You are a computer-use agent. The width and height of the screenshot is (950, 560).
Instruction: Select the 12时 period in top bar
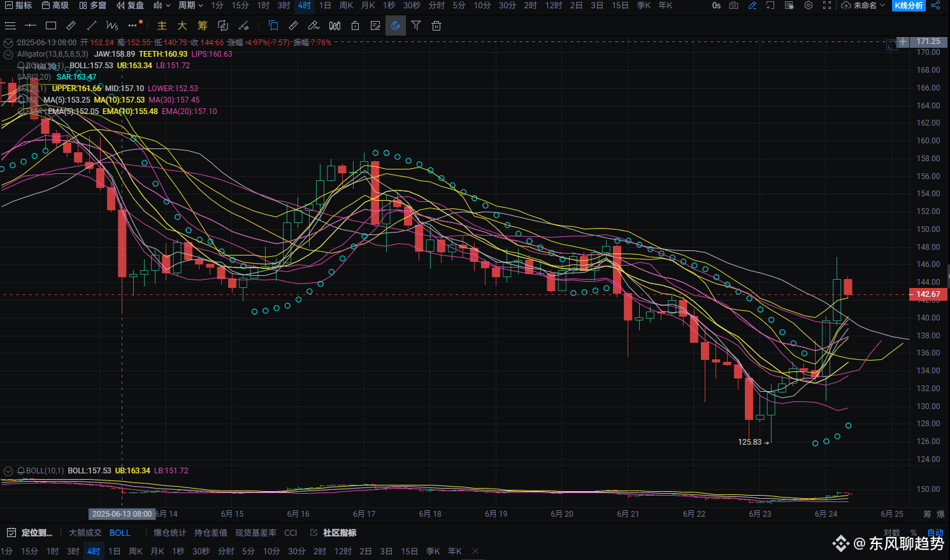pos(554,5)
